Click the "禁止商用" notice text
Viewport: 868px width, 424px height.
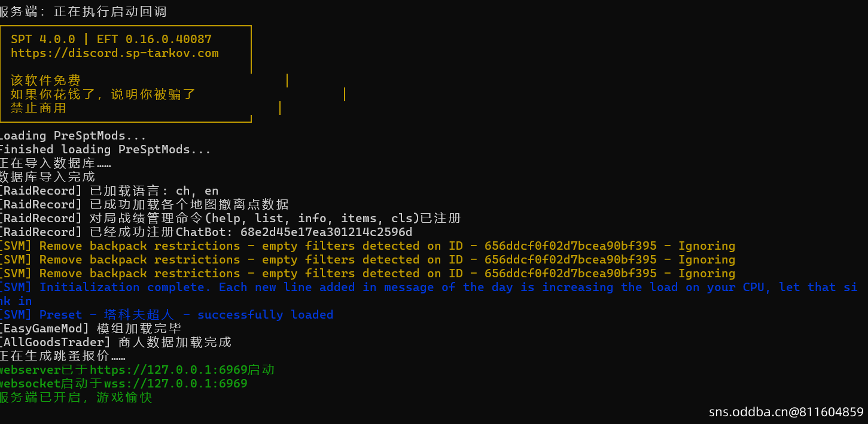38,108
